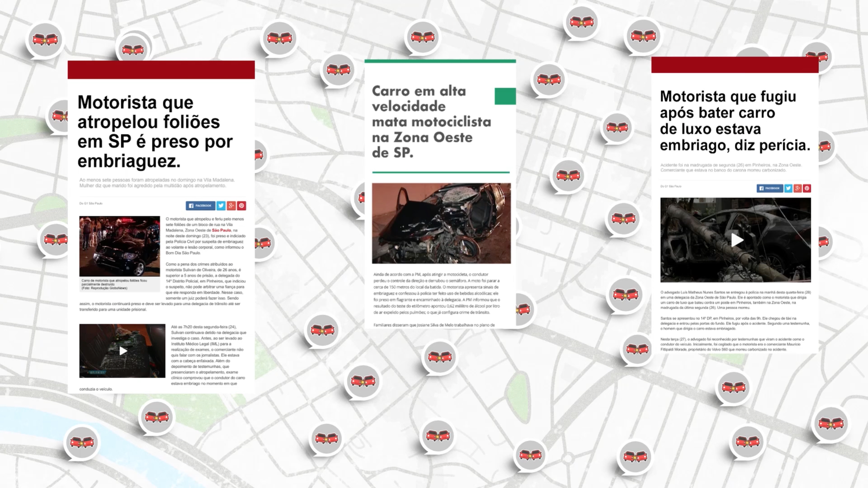Open the red São Paulo link in the foliões article
The height and width of the screenshot is (488, 868).
[222, 230]
